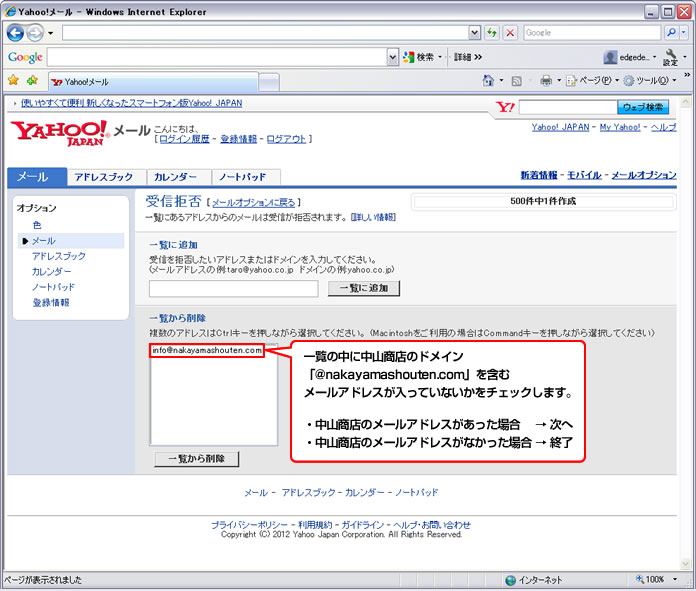Select ノートパッド in the options sidebar
The height and width of the screenshot is (591, 696).
pos(53,287)
